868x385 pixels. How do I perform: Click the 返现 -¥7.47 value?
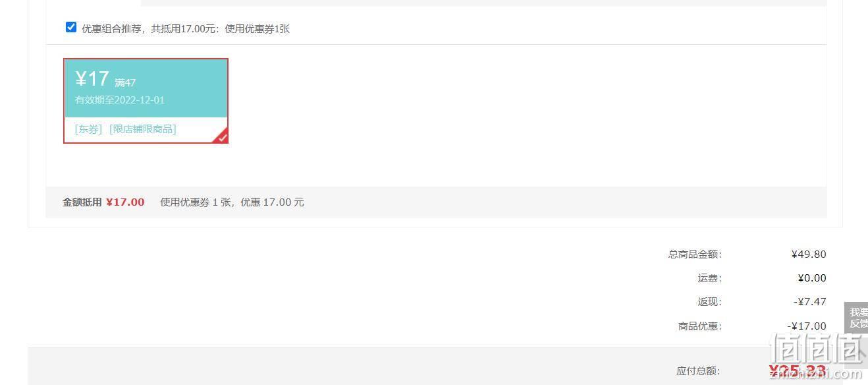coord(809,302)
